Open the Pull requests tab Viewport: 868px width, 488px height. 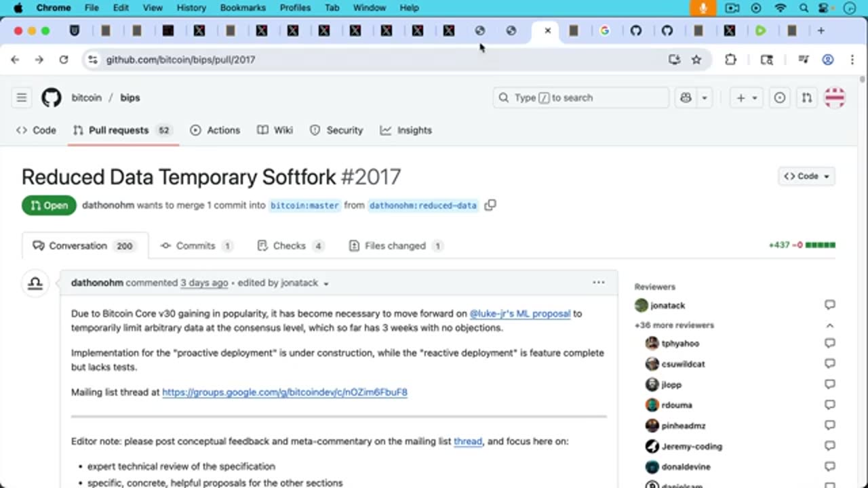point(123,130)
